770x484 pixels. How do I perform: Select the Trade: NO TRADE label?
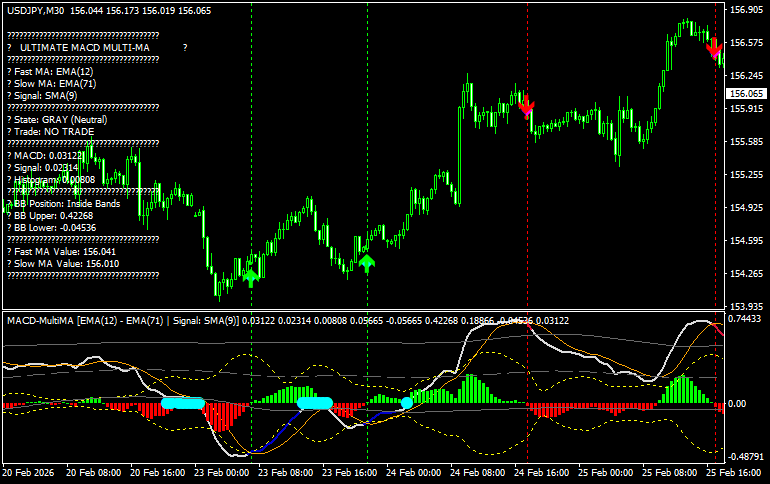point(54,131)
